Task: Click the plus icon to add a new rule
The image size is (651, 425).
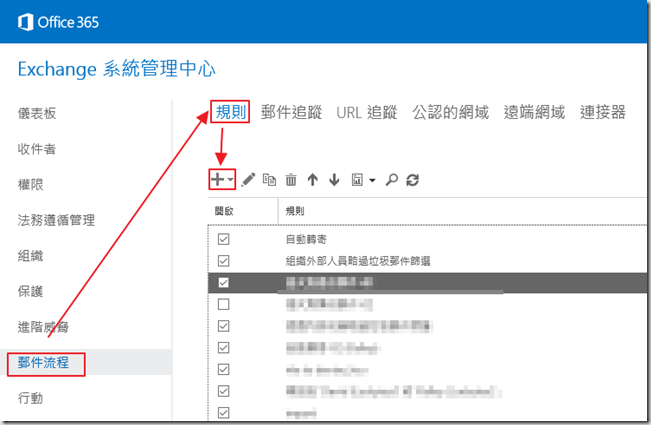Action: [x=217, y=180]
